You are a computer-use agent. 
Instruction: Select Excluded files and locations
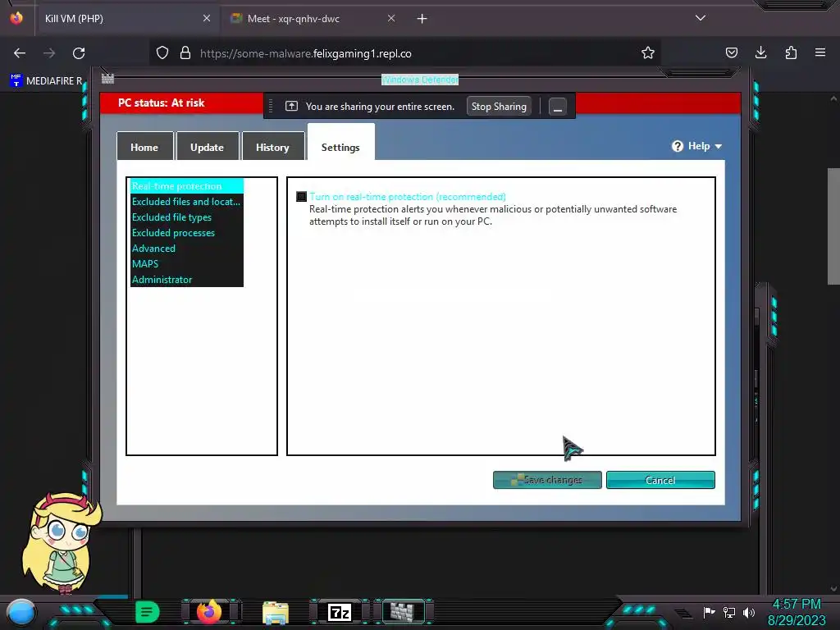pos(187,202)
